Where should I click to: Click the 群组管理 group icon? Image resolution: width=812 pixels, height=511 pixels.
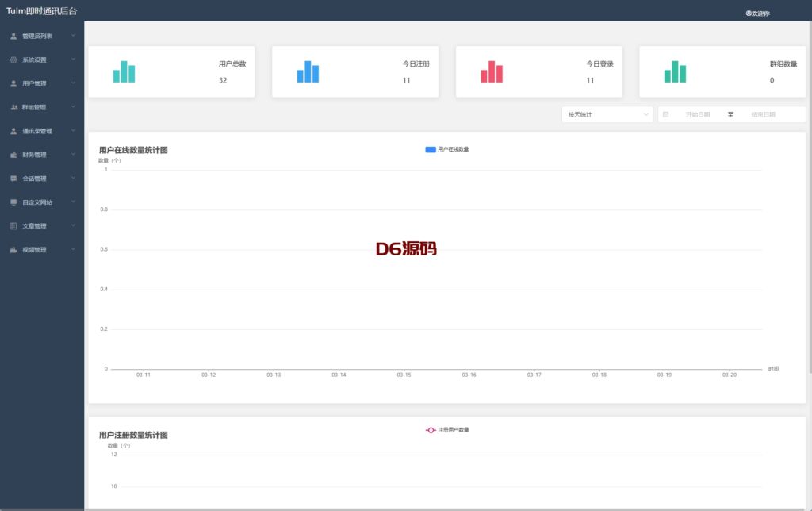pos(14,107)
